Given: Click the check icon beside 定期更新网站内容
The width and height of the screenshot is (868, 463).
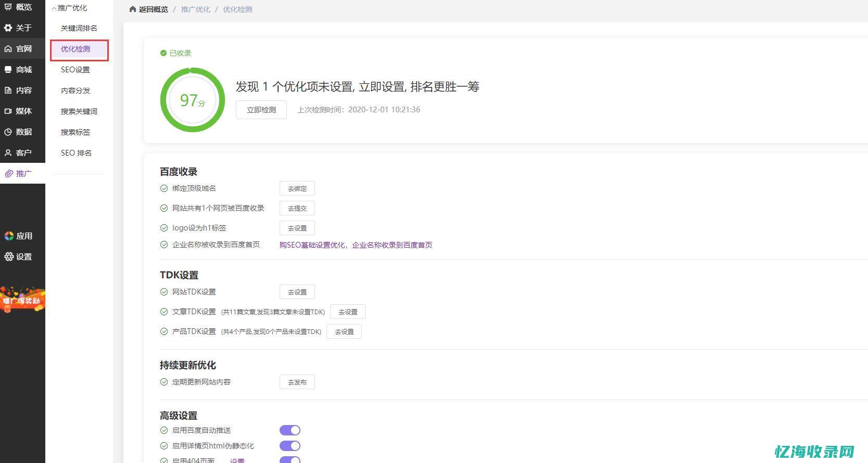Looking at the screenshot, I should (x=164, y=382).
